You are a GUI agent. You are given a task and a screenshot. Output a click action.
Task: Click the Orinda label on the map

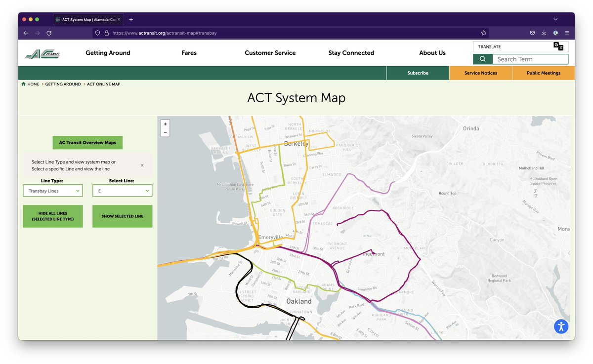pyautogui.click(x=471, y=128)
